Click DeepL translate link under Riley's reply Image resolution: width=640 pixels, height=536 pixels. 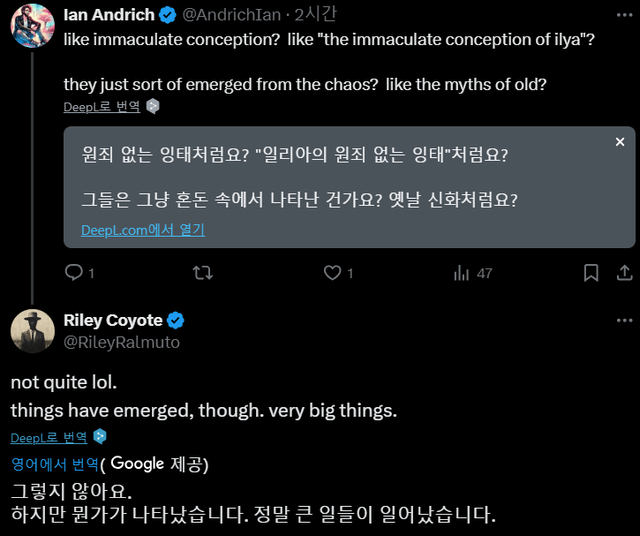[x=49, y=438]
